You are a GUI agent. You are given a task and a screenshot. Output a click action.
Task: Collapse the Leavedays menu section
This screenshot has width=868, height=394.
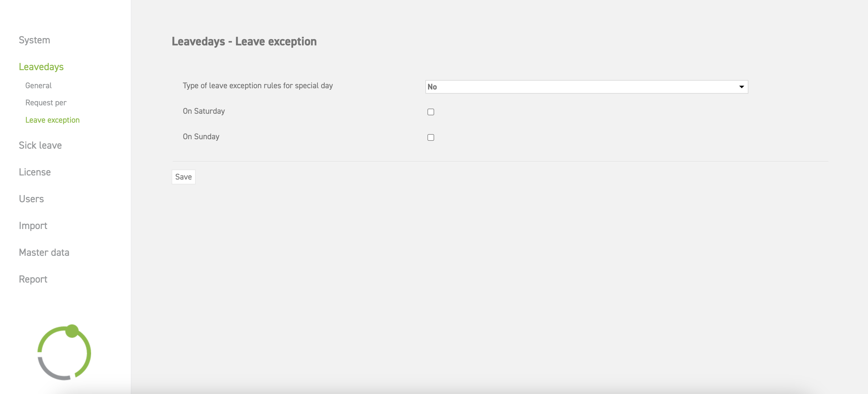(41, 67)
